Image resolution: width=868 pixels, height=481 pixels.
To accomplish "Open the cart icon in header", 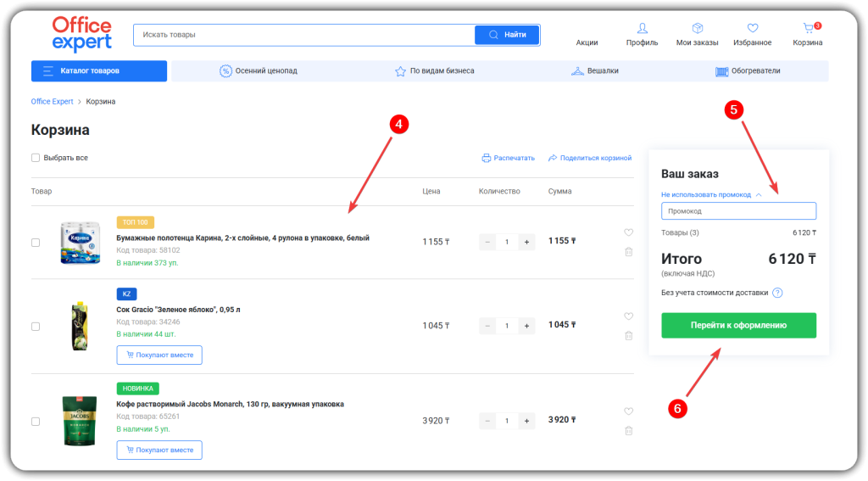I will tap(810, 28).
